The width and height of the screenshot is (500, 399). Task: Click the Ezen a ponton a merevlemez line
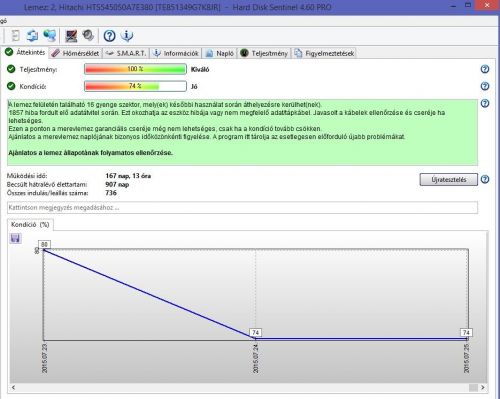165,129
